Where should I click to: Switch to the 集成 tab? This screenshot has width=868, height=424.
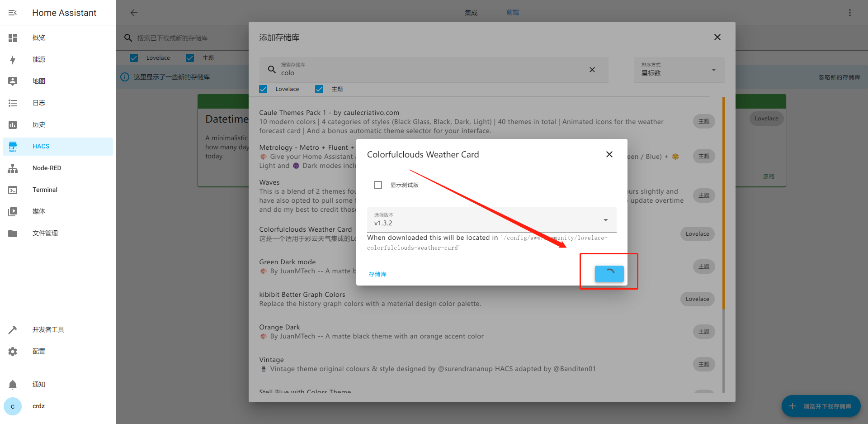471,13
